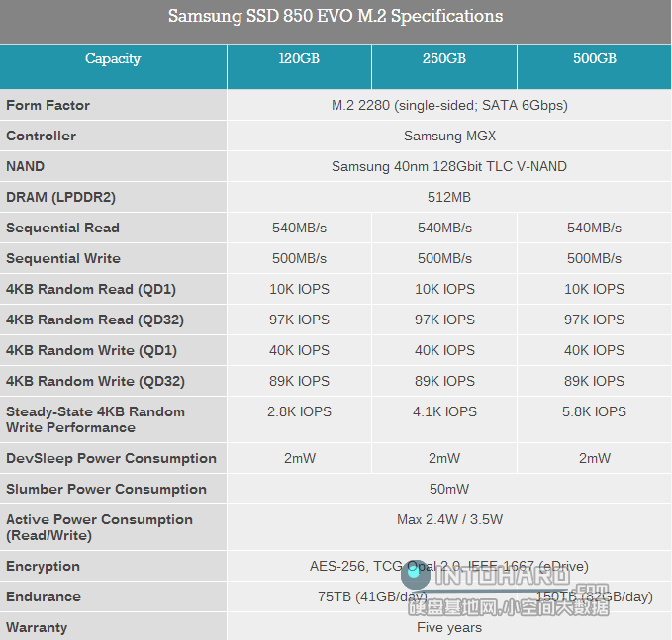Click '500MB/s' in the 250GB column

444,259
